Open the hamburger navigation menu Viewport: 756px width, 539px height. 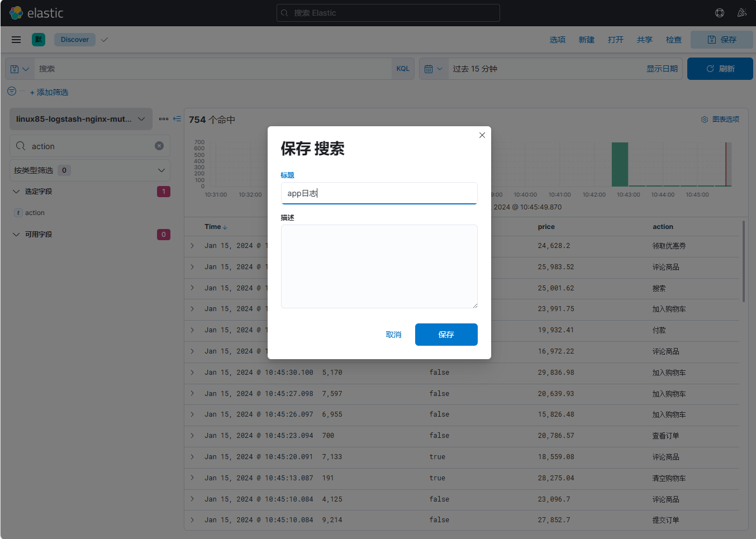coord(16,40)
